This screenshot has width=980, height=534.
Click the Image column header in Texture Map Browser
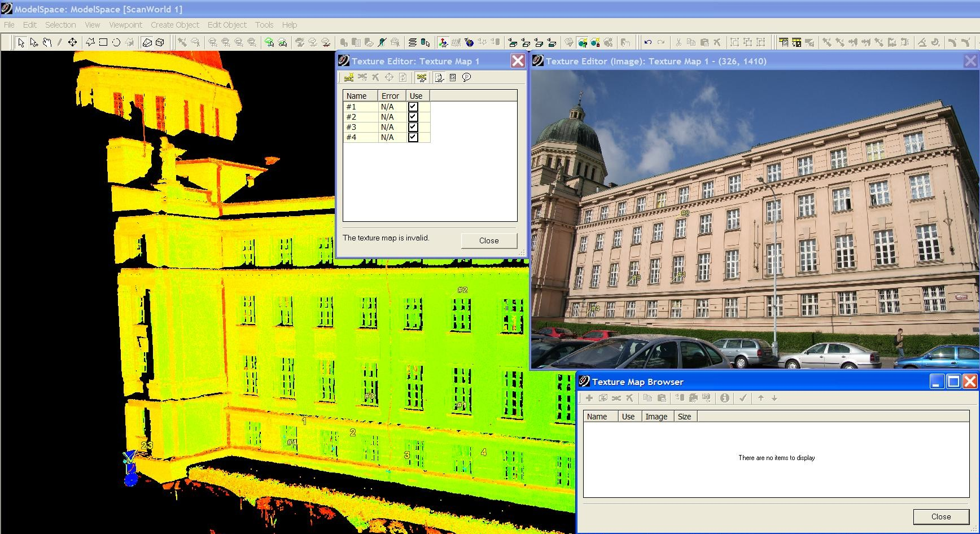pyautogui.click(x=658, y=417)
